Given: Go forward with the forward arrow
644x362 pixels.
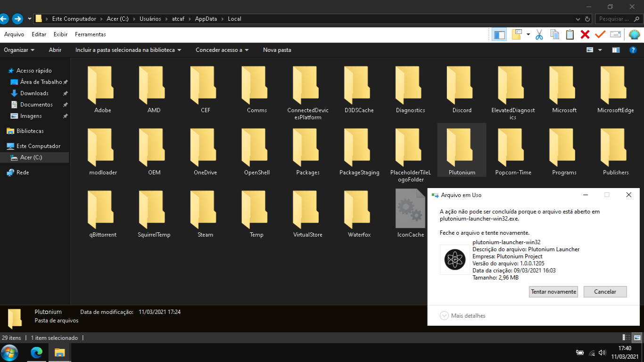Looking at the screenshot, I should [x=17, y=19].
